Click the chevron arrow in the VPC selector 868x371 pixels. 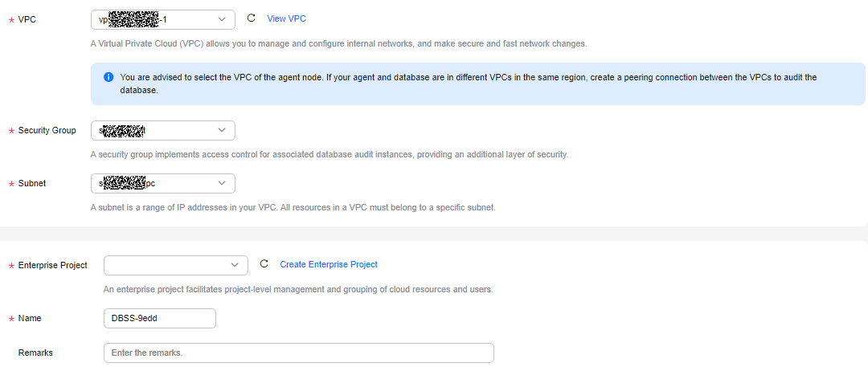[x=222, y=18]
